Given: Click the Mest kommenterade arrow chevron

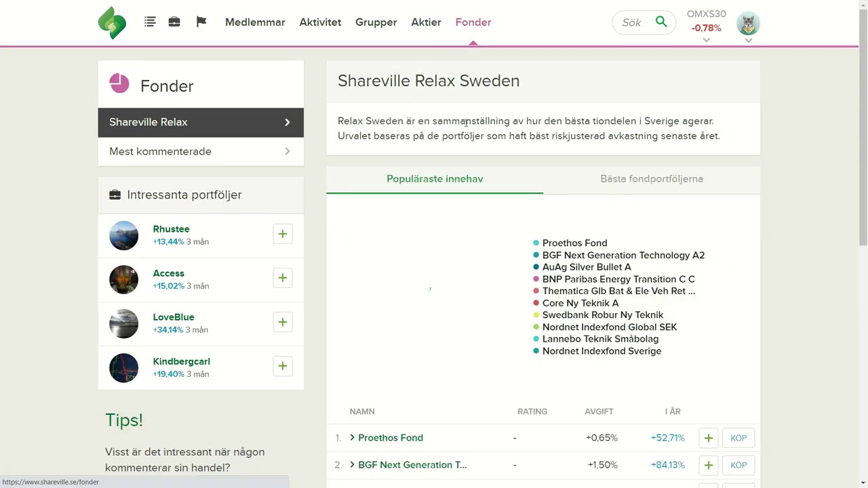Looking at the screenshot, I should (288, 151).
